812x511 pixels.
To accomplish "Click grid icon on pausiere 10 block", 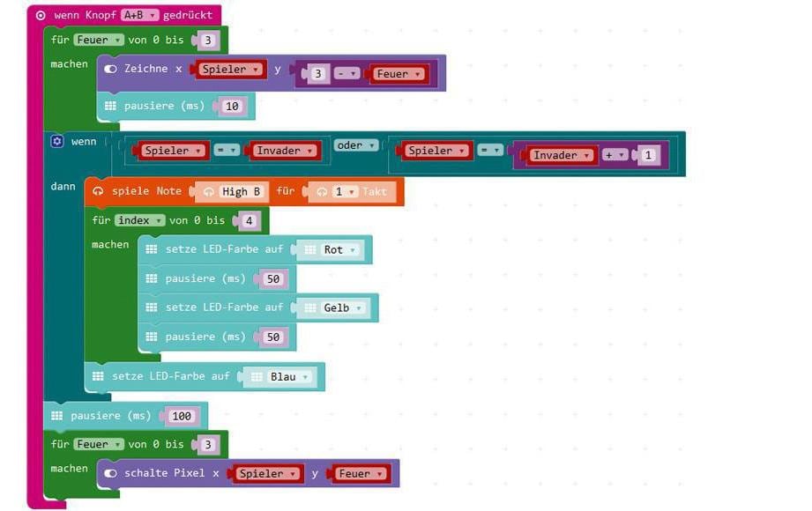I will coord(110,106).
